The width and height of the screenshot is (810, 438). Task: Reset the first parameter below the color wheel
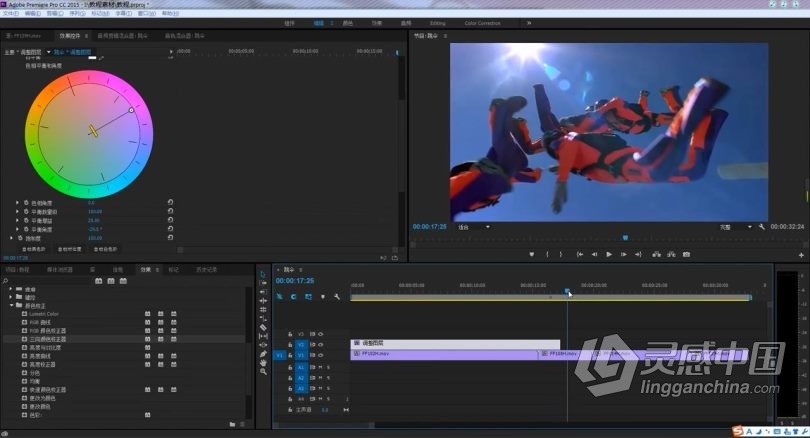pos(170,202)
